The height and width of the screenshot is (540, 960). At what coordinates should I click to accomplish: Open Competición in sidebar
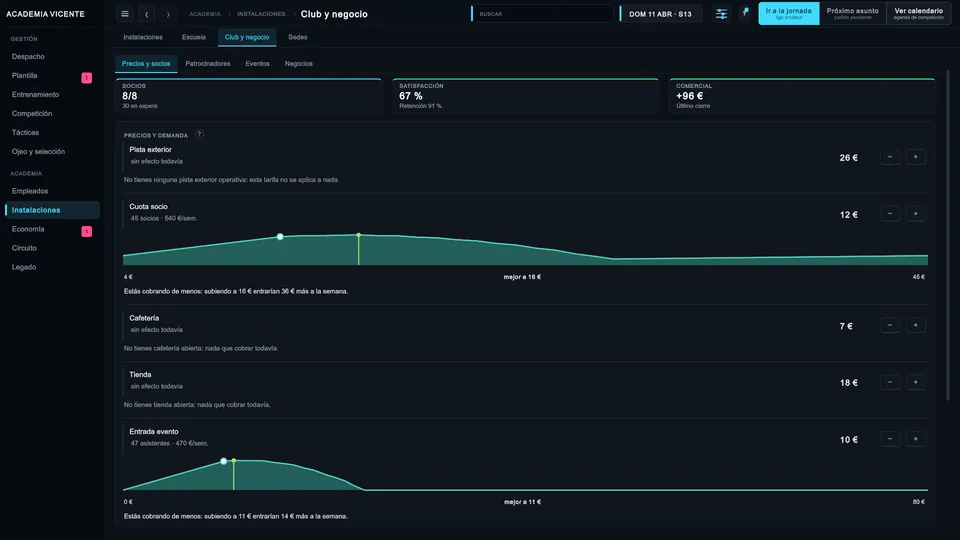[x=52, y=113]
